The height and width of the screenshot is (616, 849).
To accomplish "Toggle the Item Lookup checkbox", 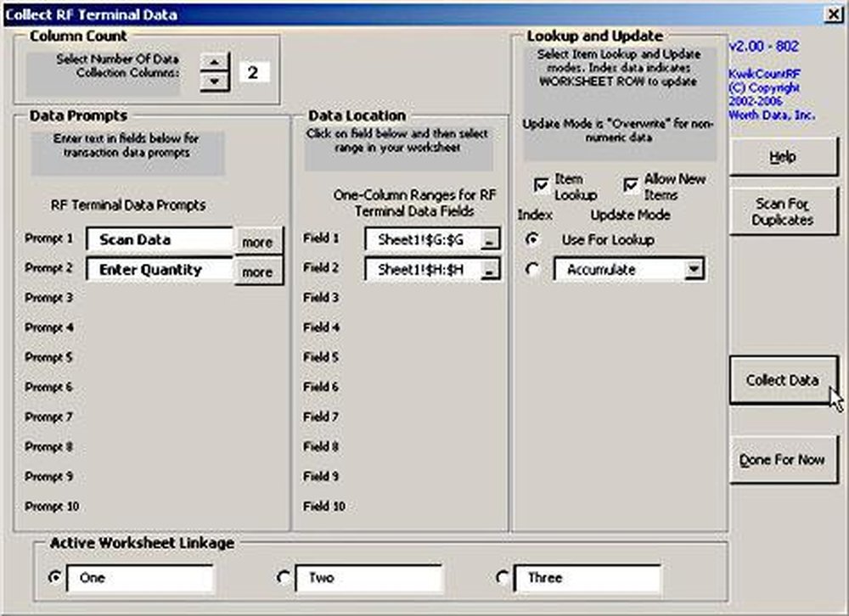I will point(541,186).
